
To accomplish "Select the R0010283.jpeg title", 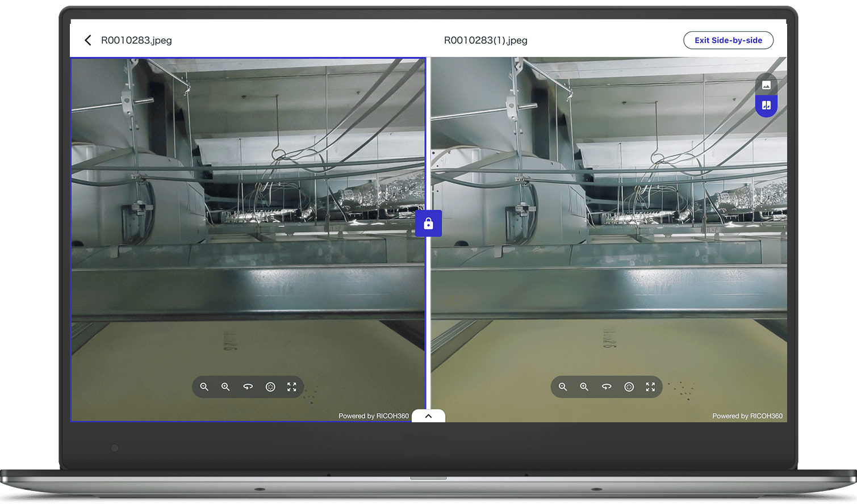I will coord(136,40).
